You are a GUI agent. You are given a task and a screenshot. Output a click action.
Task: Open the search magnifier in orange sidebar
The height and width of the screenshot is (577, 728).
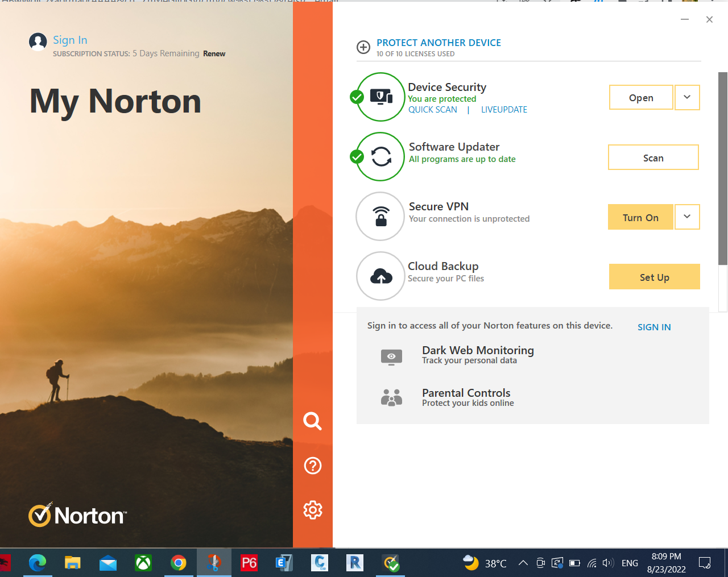(x=312, y=421)
